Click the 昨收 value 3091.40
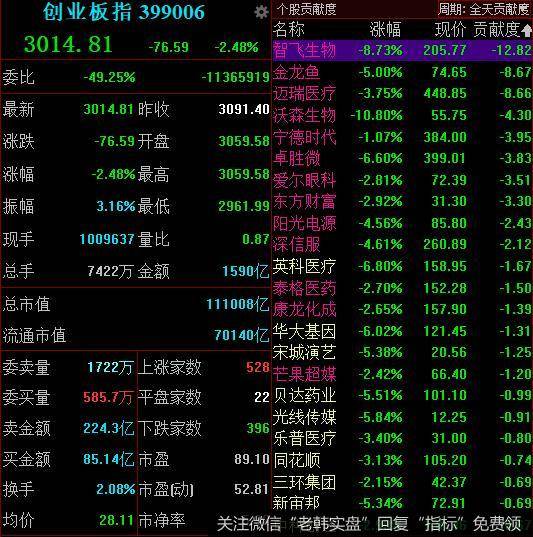 click(244, 110)
